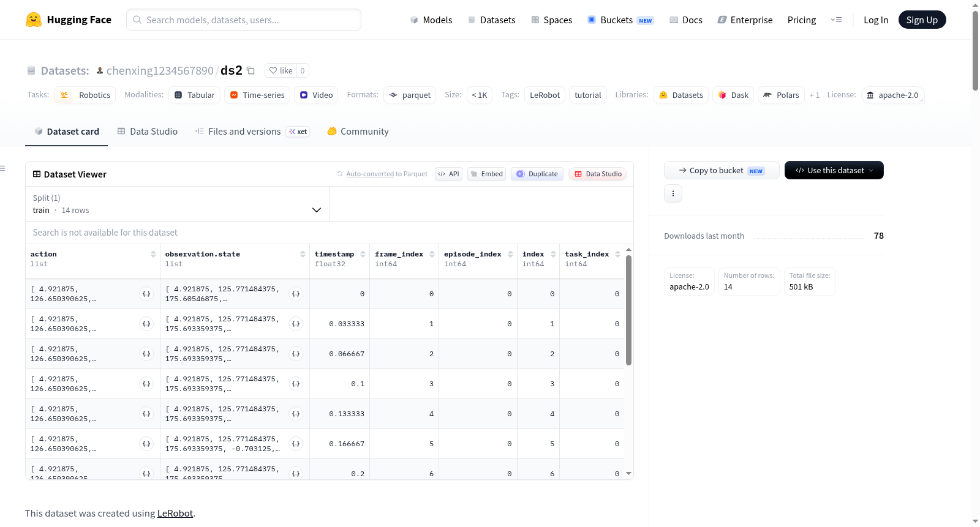This screenshot has width=980, height=527.
Task: Sort by the action column
Action: 153,254
